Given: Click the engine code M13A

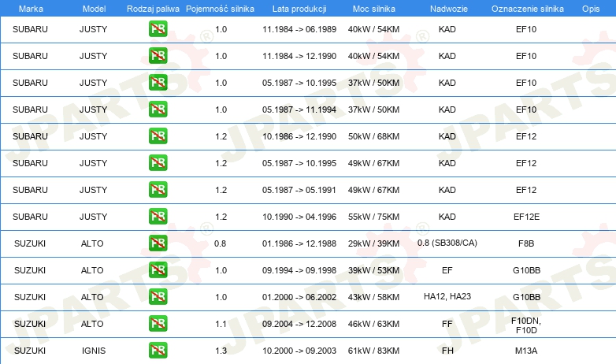Looking at the screenshot, I should click(x=526, y=351).
